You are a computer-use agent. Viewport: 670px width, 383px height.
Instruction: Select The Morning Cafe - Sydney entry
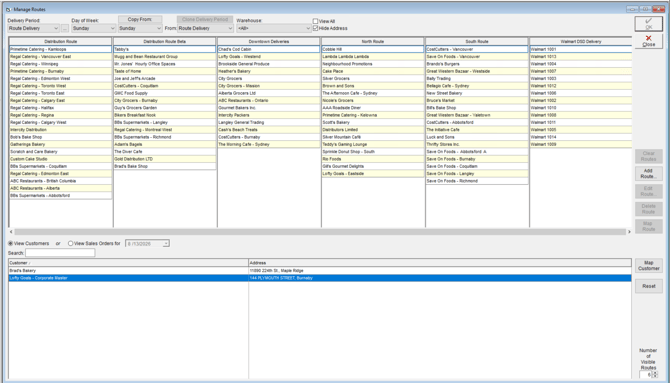click(x=269, y=144)
